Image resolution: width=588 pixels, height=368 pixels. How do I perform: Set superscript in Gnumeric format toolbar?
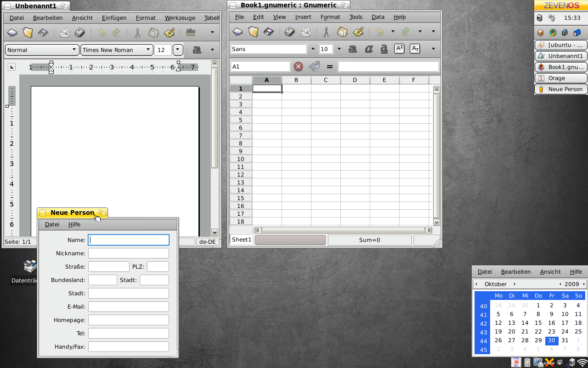(x=399, y=49)
